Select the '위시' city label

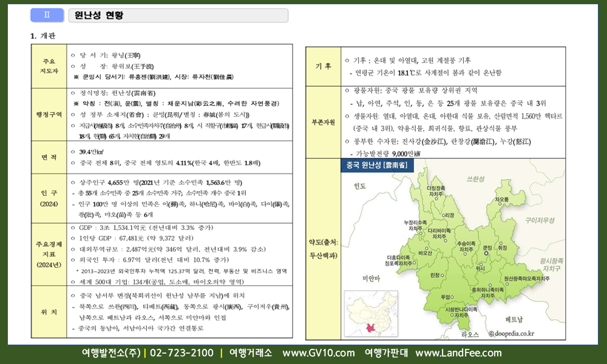pos(480,268)
